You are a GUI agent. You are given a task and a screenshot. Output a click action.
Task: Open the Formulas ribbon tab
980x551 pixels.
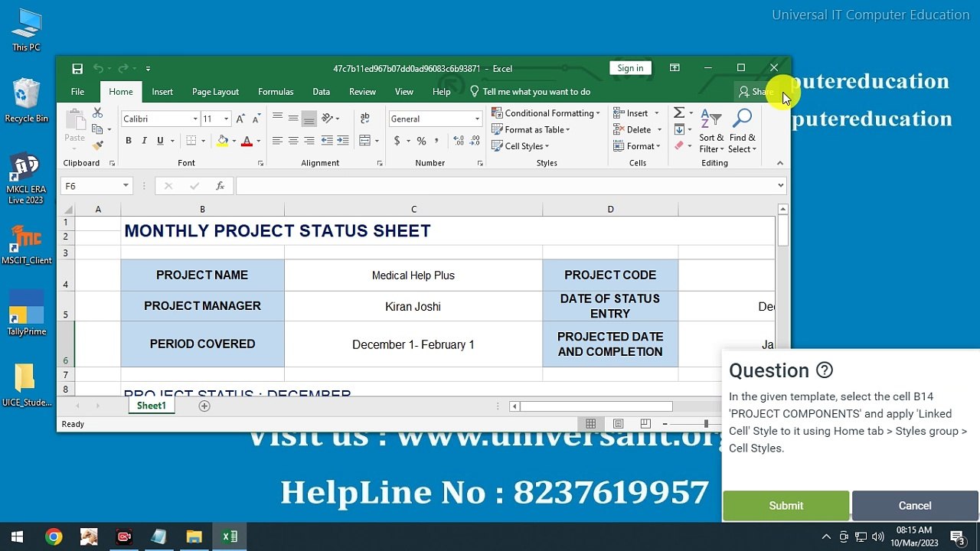point(276,92)
